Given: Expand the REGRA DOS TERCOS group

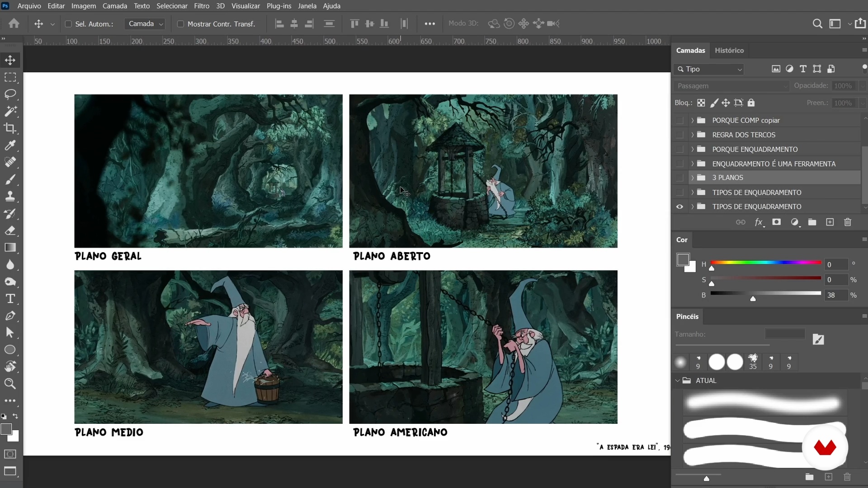Looking at the screenshot, I should coord(692,135).
